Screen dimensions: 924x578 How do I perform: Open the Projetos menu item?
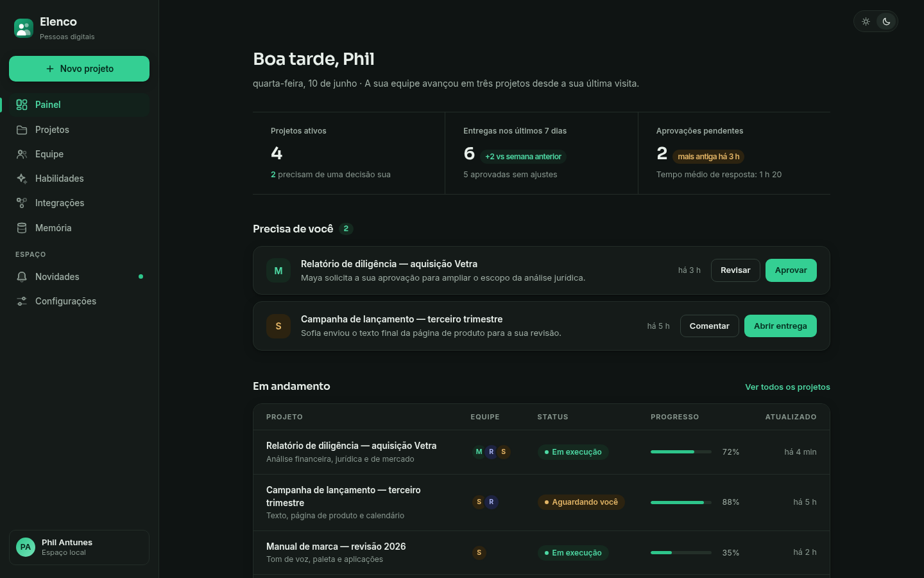(79, 130)
